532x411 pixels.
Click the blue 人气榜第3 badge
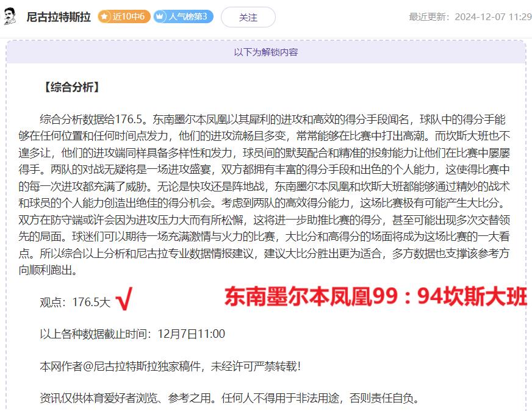pos(183,16)
